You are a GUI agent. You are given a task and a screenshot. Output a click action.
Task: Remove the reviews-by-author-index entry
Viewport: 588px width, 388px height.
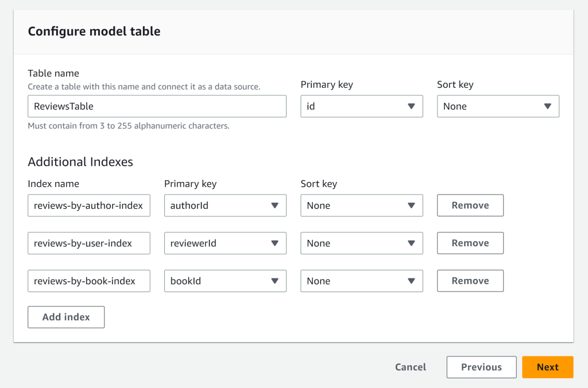[x=470, y=205]
